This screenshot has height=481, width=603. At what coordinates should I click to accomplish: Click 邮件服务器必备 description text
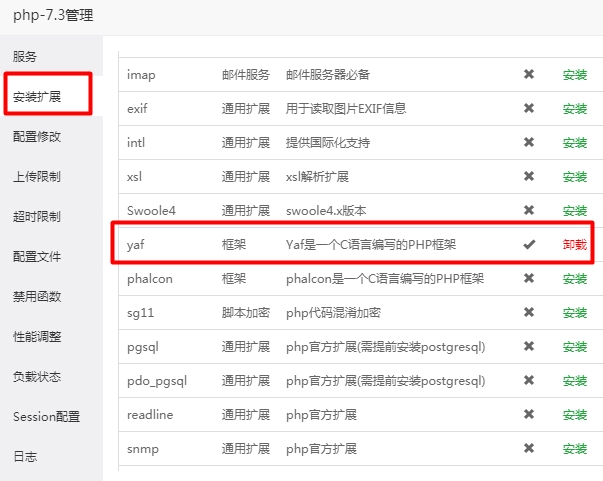point(328,75)
